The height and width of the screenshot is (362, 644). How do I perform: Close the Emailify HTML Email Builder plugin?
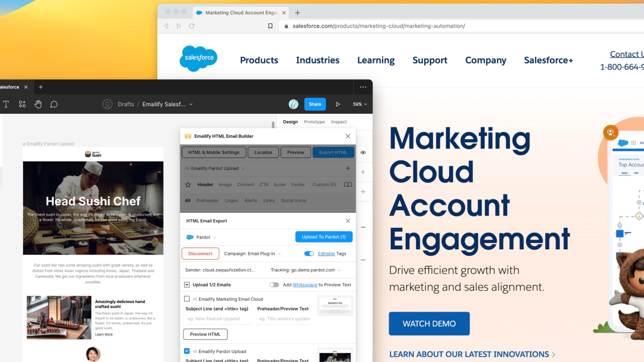(x=348, y=136)
